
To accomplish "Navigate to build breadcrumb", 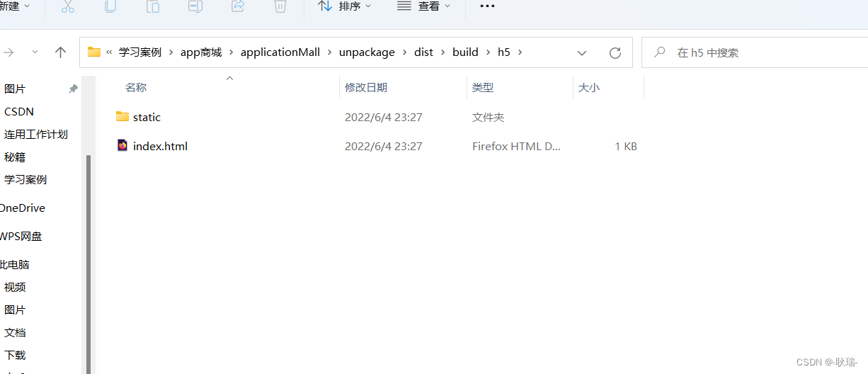I will (x=465, y=52).
